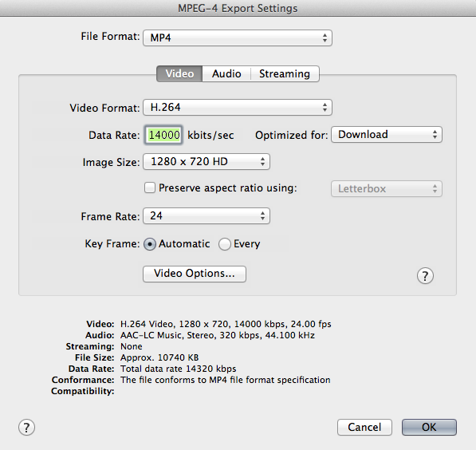Select the Every key frame radio button

(x=225, y=244)
